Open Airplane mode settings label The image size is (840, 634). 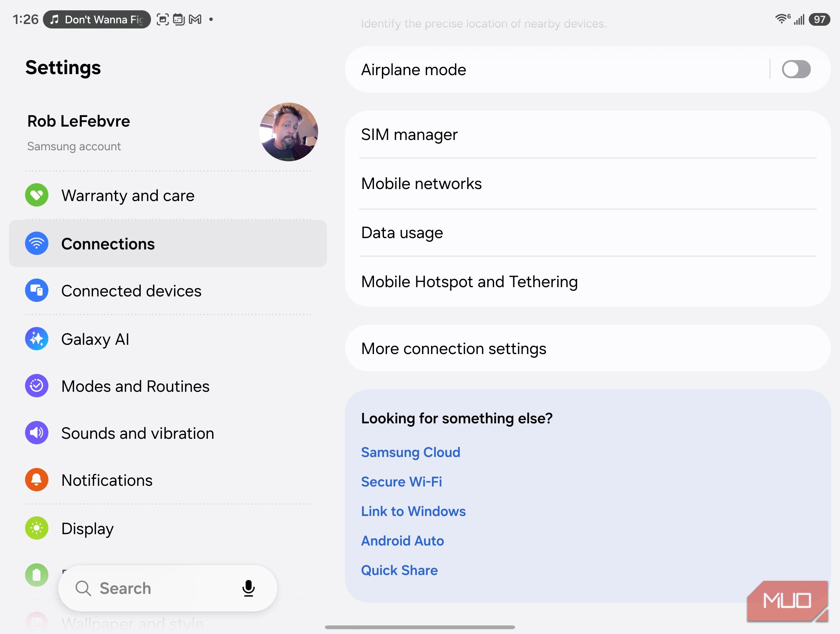[413, 70]
